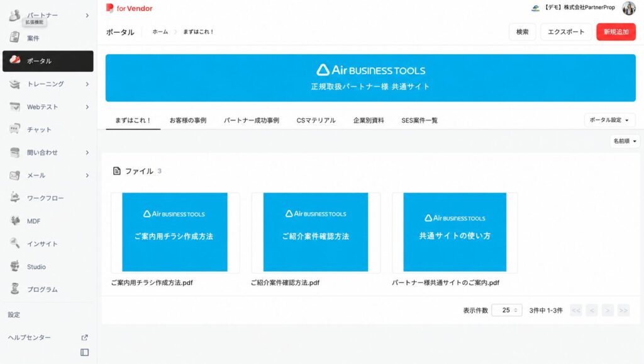The width and height of the screenshot is (644, 364).
Task: Click the Webテスト sidebar icon
Action: click(15, 107)
